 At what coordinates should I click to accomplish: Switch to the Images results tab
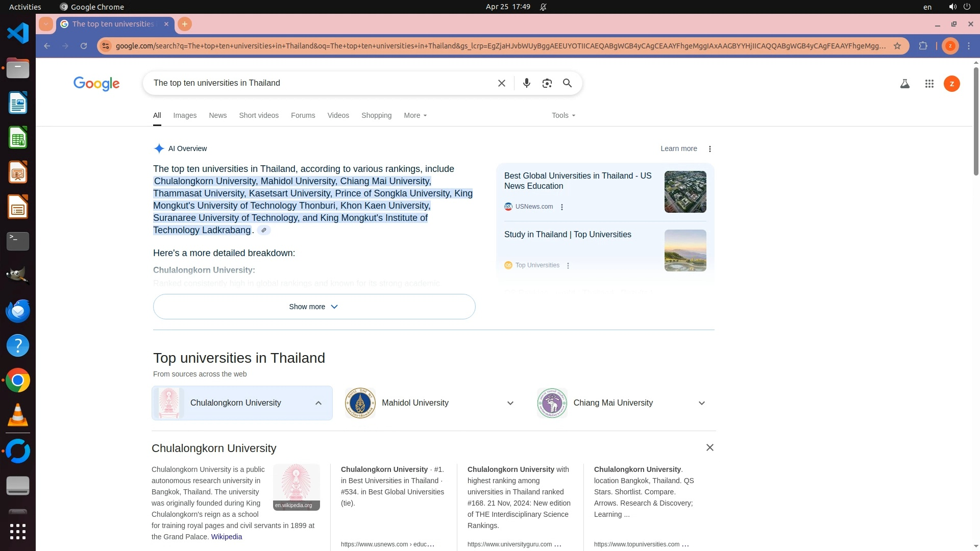coord(185,115)
